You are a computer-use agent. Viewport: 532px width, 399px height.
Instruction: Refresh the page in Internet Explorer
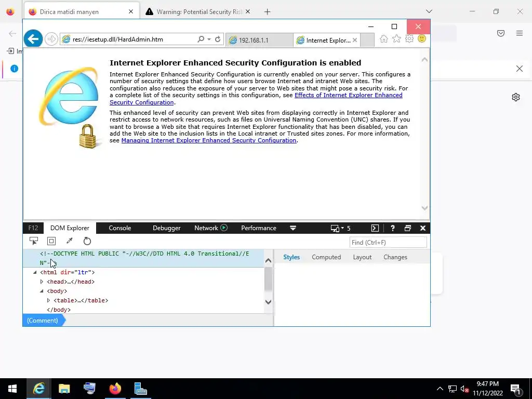coord(218,39)
